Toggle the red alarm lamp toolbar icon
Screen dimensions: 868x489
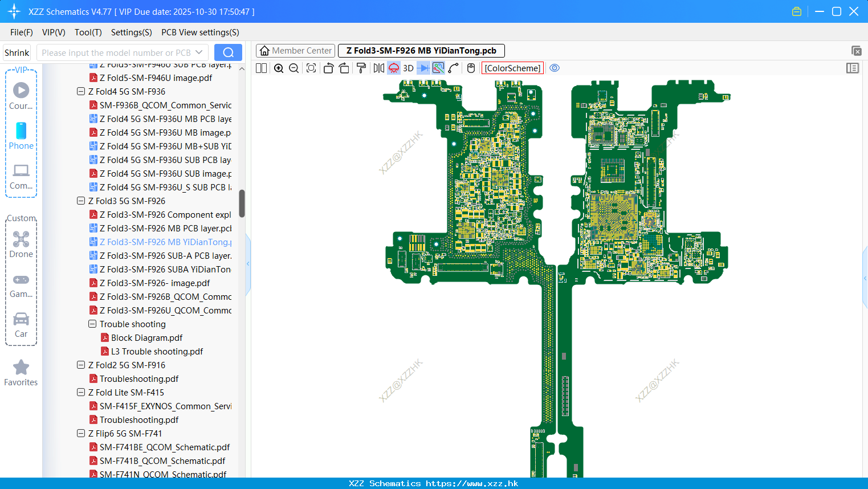[394, 68]
